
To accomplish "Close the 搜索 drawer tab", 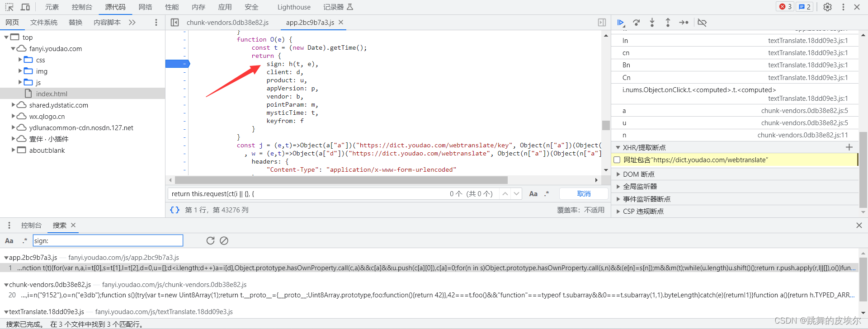I will coord(73,225).
